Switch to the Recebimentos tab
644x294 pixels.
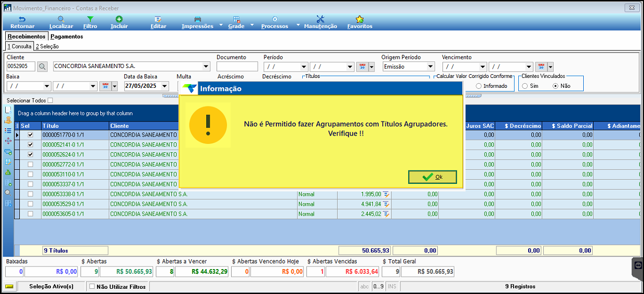[x=26, y=36]
